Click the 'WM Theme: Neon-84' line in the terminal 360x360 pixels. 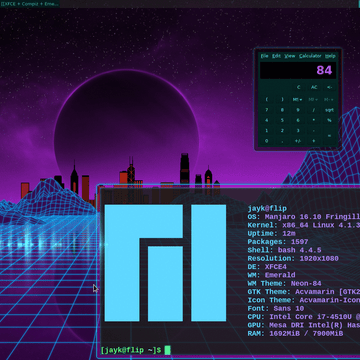pyautogui.click(x=284, y=284)
